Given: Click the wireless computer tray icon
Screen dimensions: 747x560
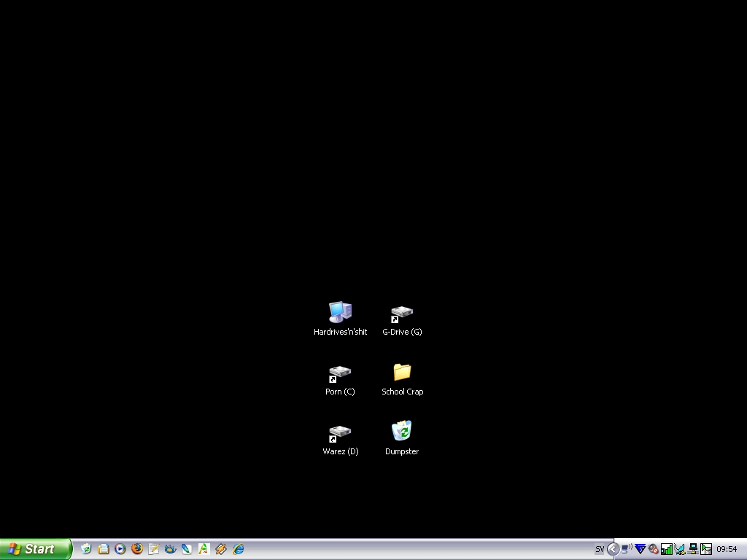Looking at the screenshot, I should point(627,549).
